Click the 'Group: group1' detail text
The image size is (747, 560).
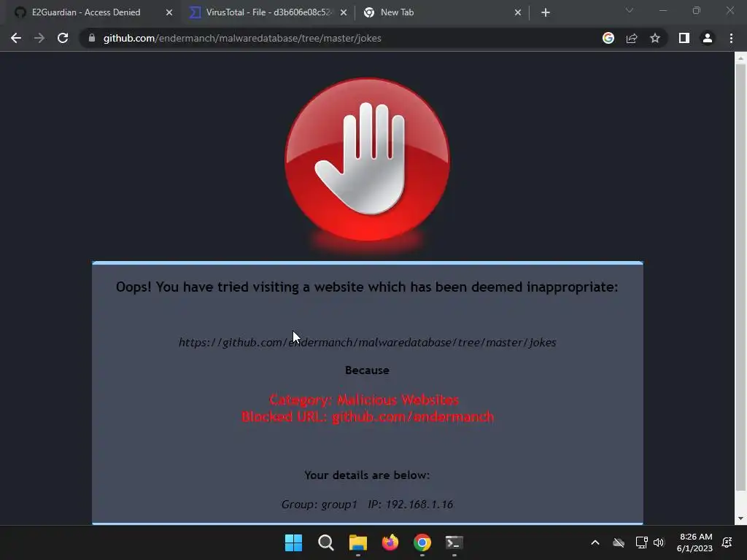(x=320, y=505)
